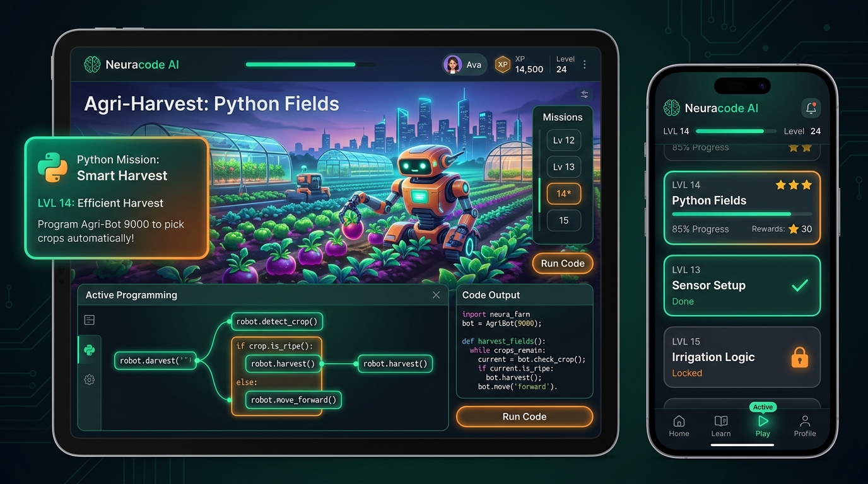Tap the Rewards star icon showing 30
Image resolution: width=868 pixels, height=484 pixels.
[793, 229]
